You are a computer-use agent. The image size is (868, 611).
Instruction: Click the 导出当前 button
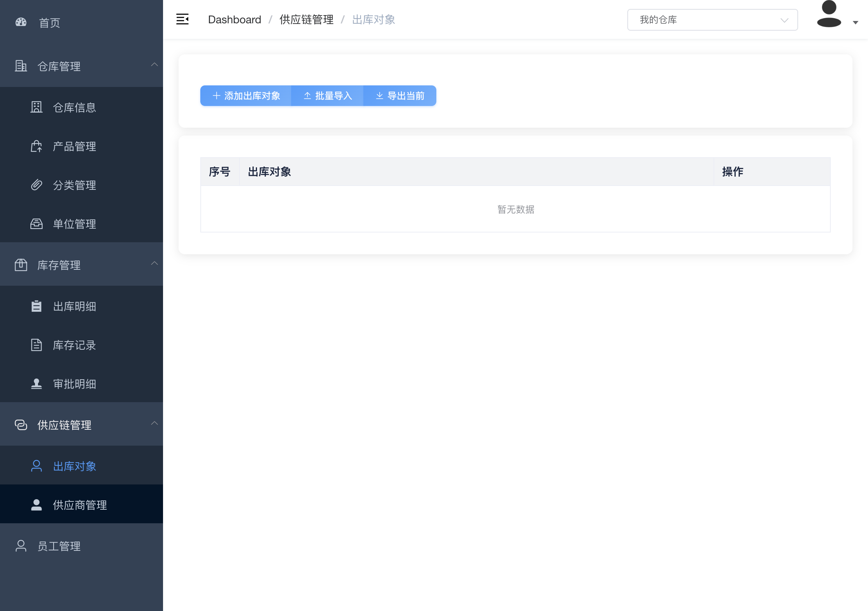coord(400,96)
